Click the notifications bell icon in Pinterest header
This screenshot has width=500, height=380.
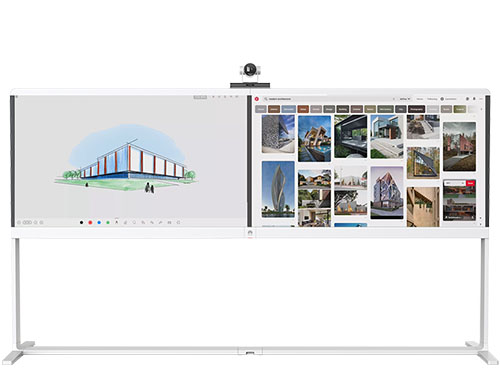pyautogui.click(x=467, y=99)
